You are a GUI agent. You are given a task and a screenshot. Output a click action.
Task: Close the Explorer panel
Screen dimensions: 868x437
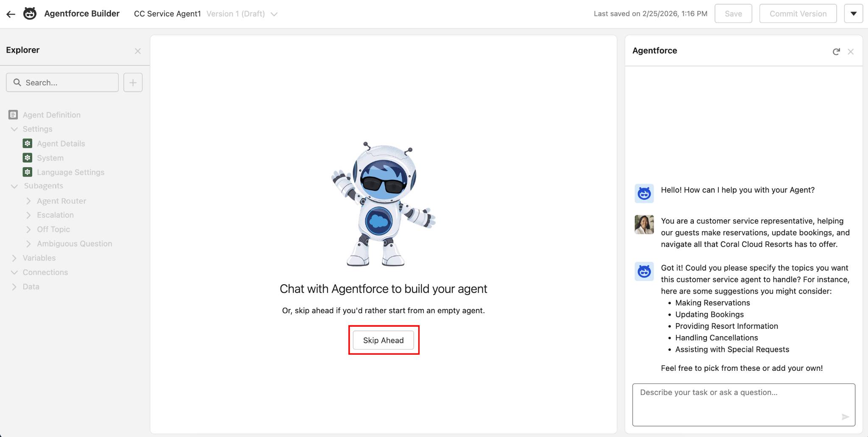point(138,51)
